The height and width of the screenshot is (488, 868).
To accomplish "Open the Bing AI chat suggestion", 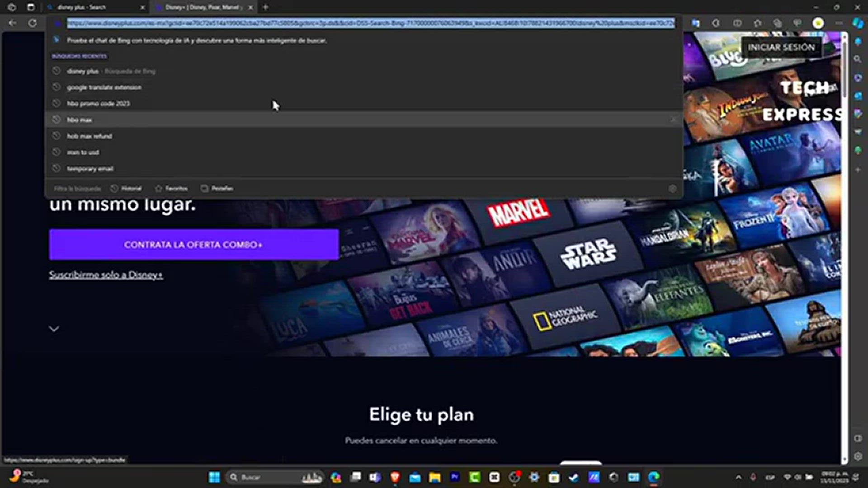I will pyautogui.click(x=198, y=41).
